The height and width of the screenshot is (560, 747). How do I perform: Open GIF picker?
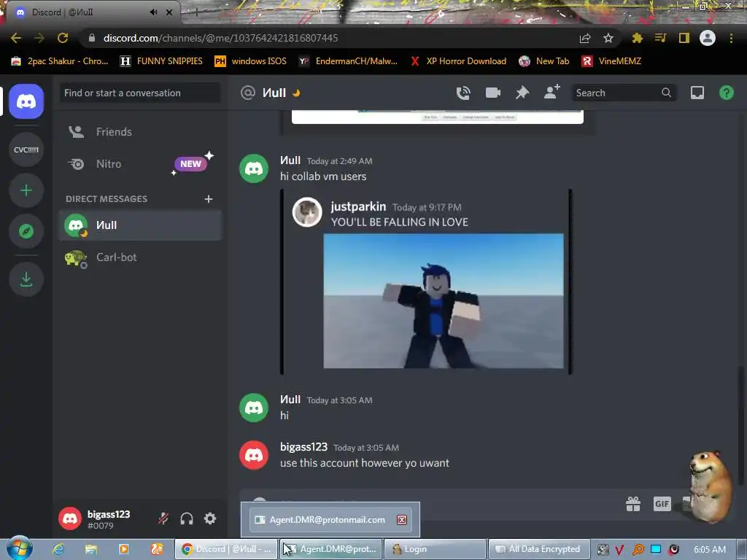point(662,504)
